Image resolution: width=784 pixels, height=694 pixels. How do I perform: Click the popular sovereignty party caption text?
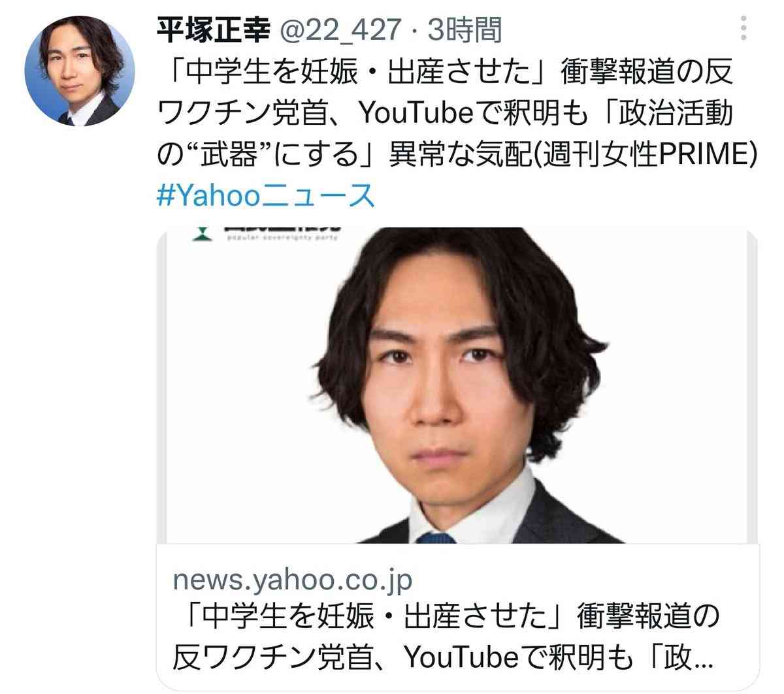pyautogui.click(x=282, y=239)
